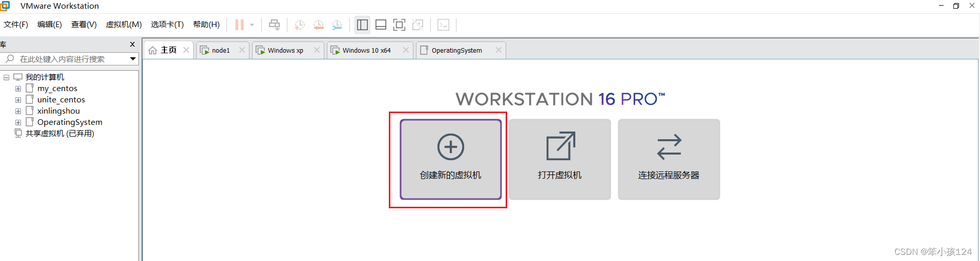Click the search magnifier icon in library
Viewport: 980px width, 261px height.
point(10,59)
